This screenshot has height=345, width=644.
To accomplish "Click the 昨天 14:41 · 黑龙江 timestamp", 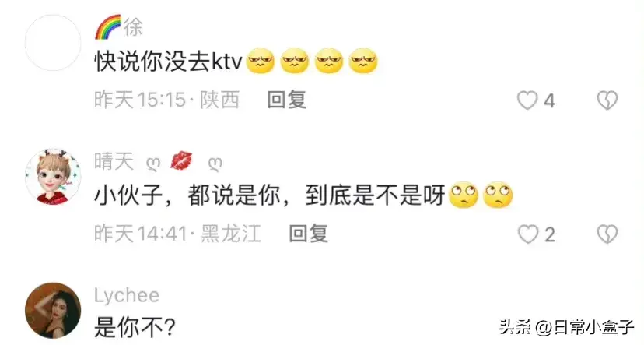I will click(178, 234).
